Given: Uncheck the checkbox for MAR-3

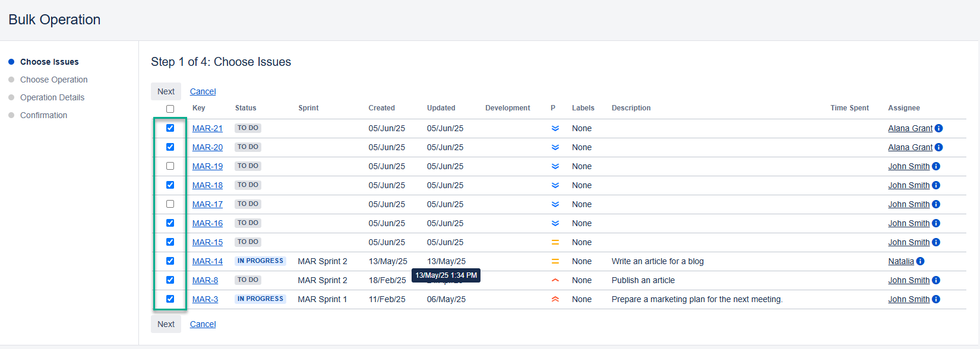Looking at the screenshot, I should [x=170, y=299].
